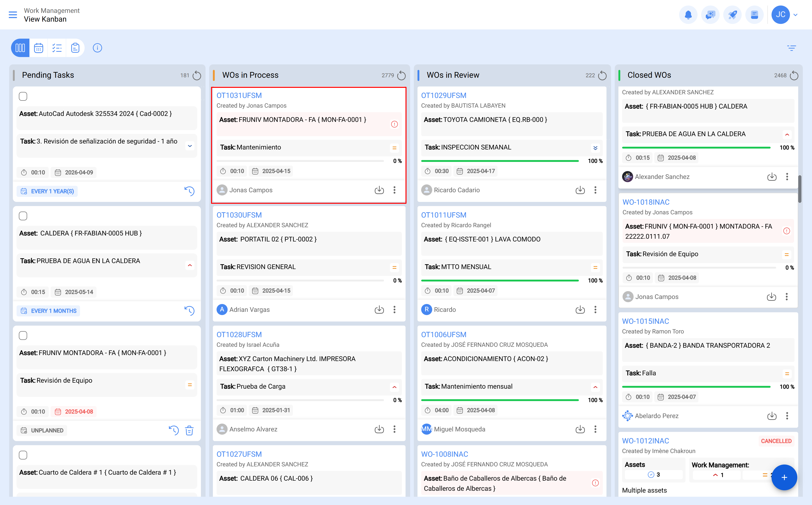Switch to the Calendar view icon
Image resolution: width=812 pixels, height=505 pixels.
pos(38,48)
